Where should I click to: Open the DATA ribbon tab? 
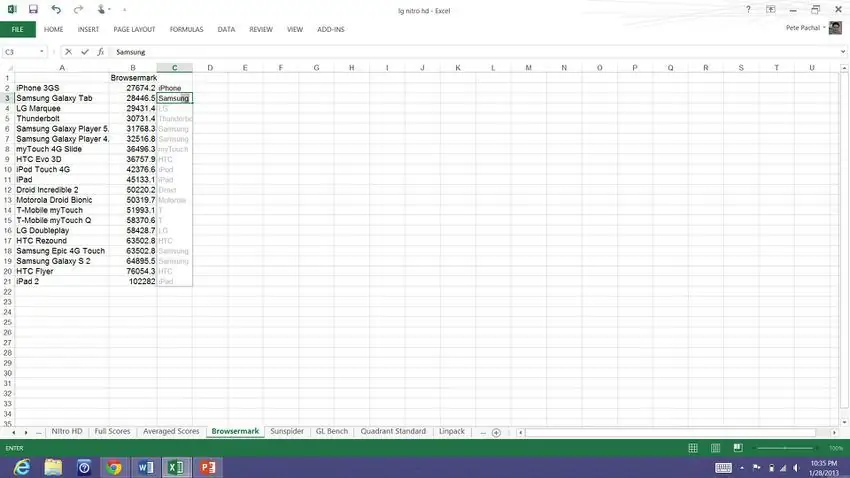coord(227,29)
